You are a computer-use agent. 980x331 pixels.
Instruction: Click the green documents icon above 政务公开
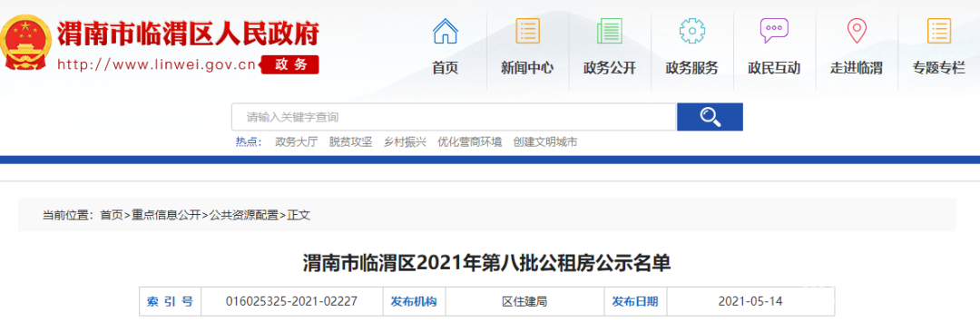[x=610, y=31]
